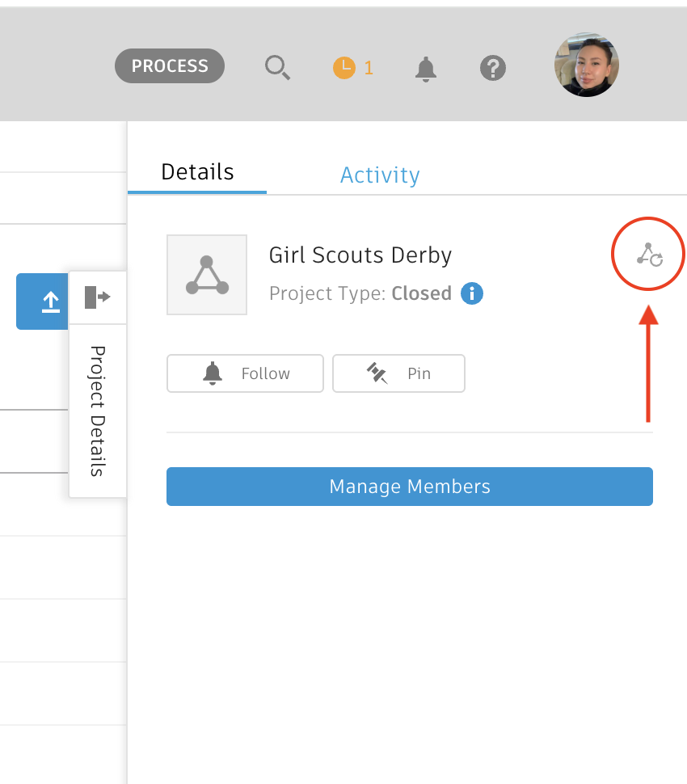Switch to the Activity tab
The width and height of the screenshot is (687, 784).
pyautogui.click(x=380, y=175)
